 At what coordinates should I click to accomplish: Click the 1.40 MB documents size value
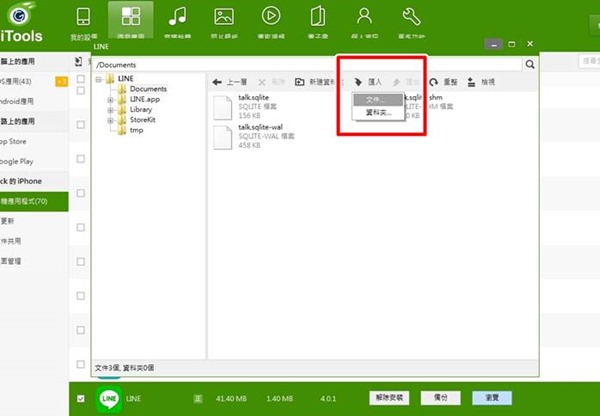(x=280, y=399)
